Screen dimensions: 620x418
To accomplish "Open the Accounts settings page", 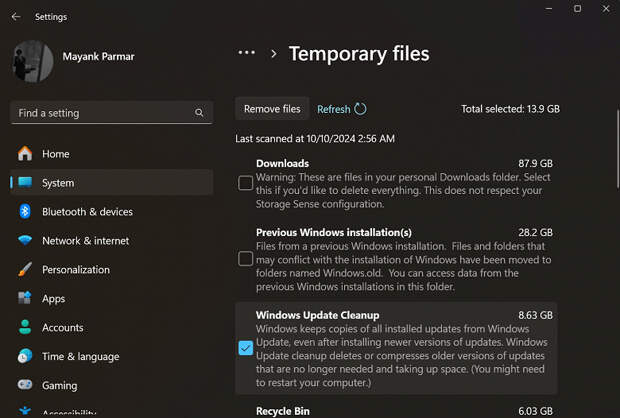I will (62, 328).
